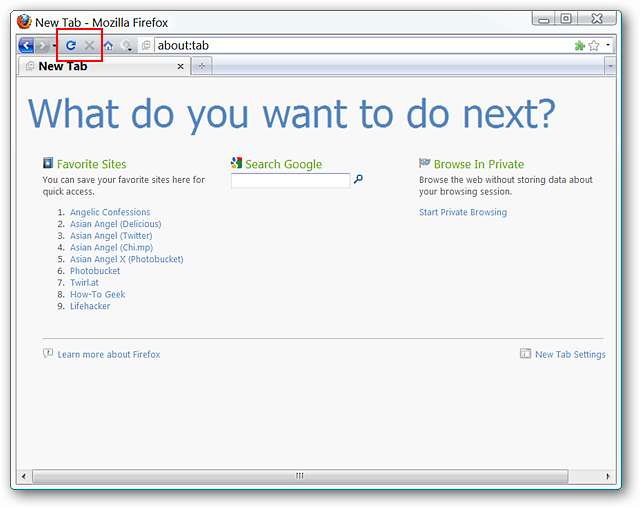640x508 pixels.
Task: Click the Stop loading X button
Action: 89,45
